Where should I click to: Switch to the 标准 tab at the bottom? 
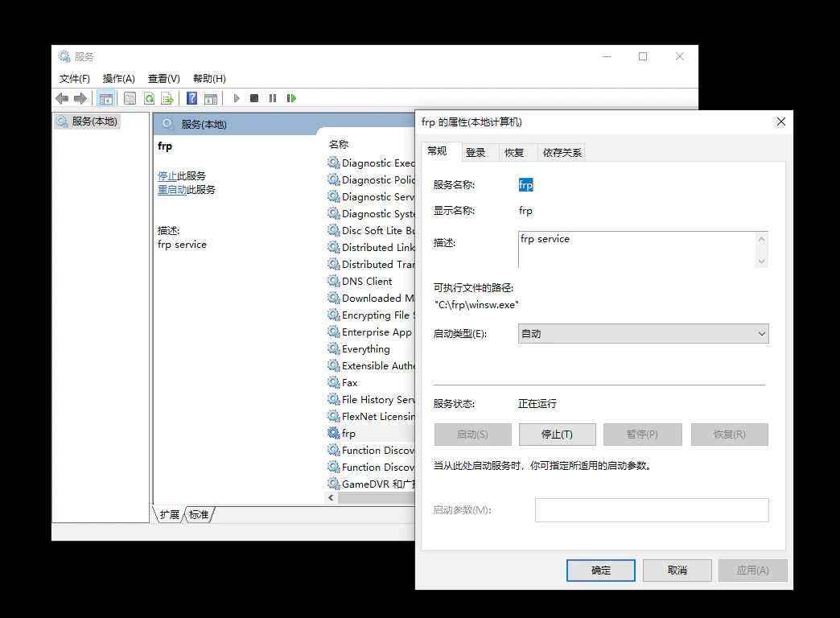[198, 514]
